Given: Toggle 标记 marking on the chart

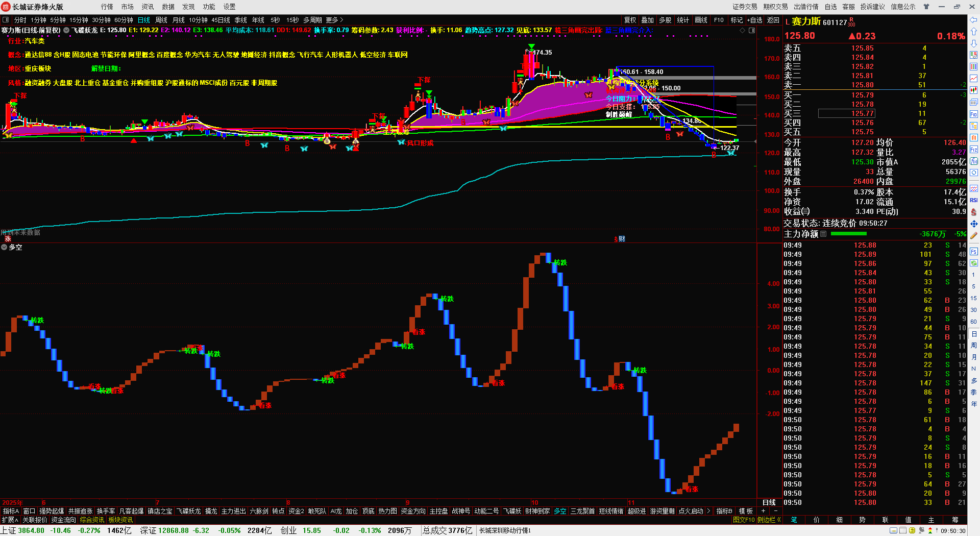Looking at the screenshot, I should 737,20.
